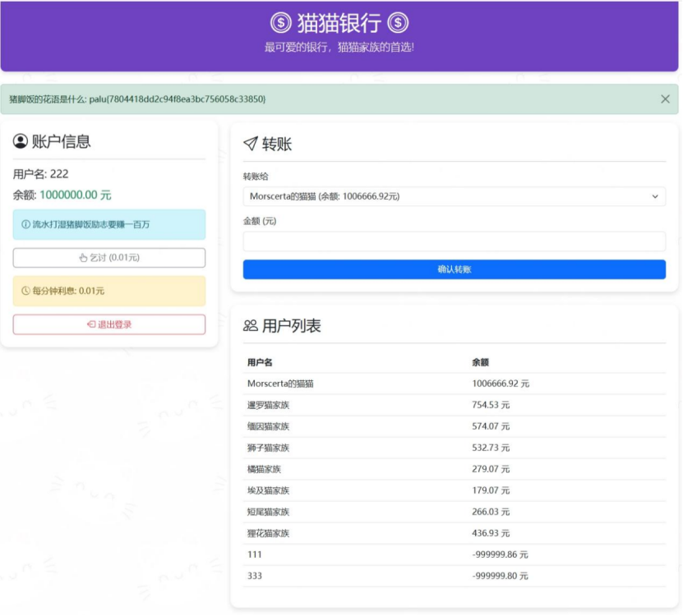The height and width of the screenshot is (616, 683).
Task: Click the 436.93 元 balance cell
Action: [491, 533]
